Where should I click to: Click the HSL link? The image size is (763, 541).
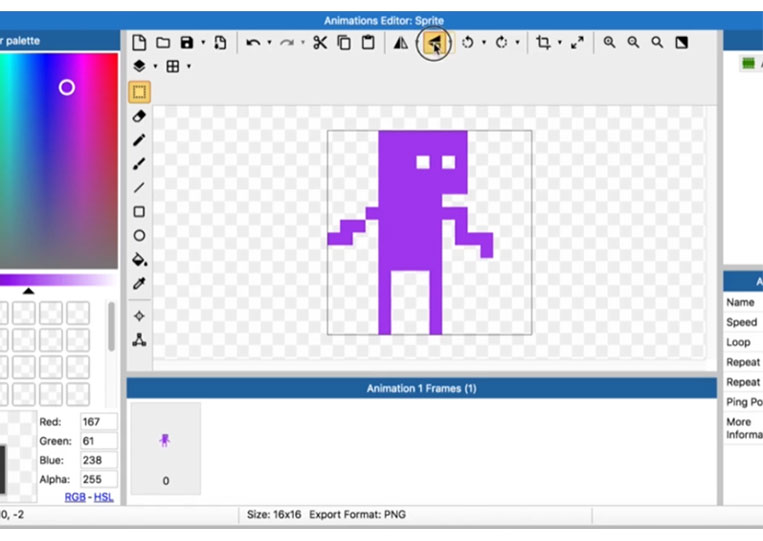pos(103,497)
